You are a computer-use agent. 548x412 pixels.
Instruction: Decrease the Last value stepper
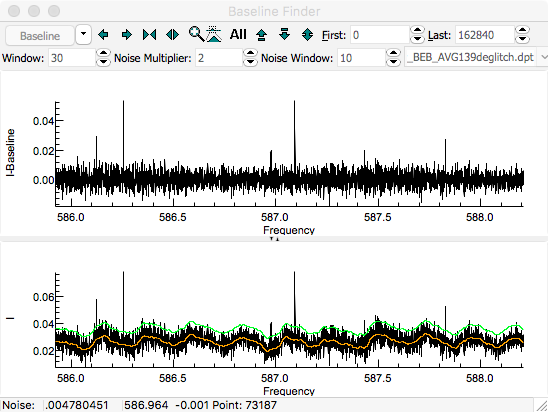click(522, 39)
